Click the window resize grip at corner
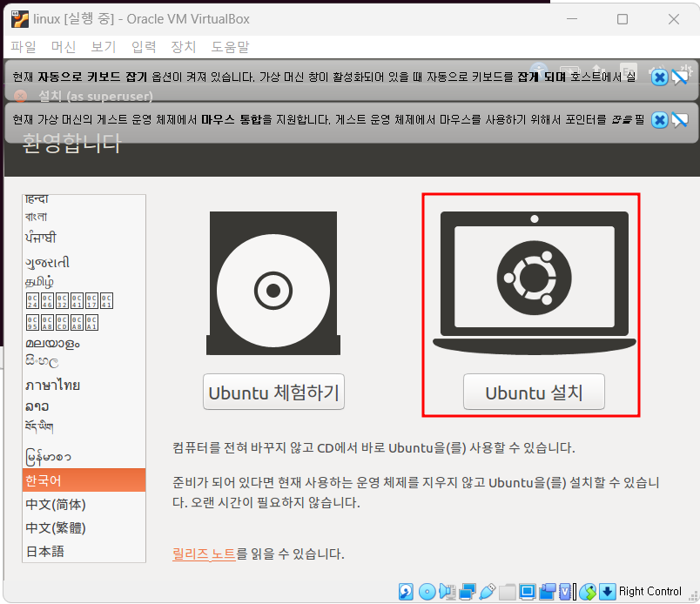 (x=693, y=596)
